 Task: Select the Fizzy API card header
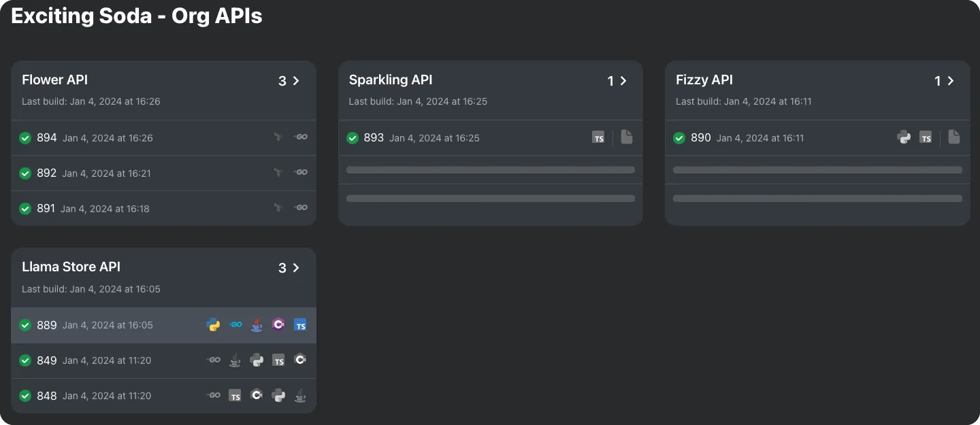704,80
